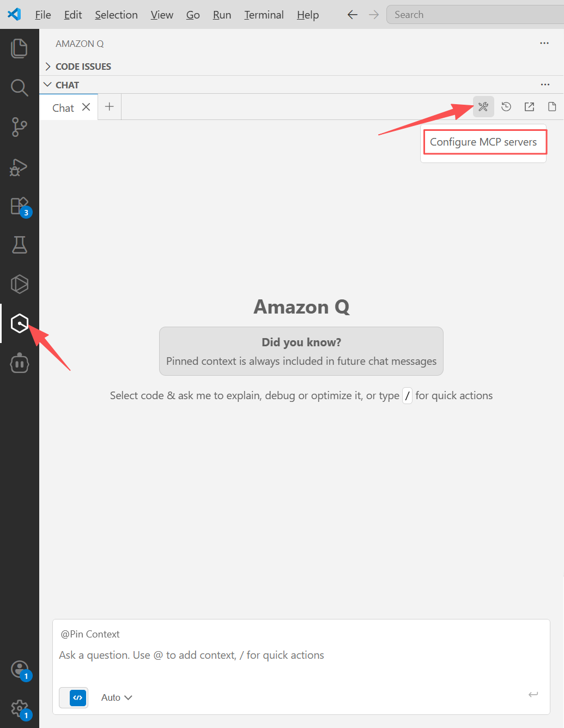Open the Run menu

tap(222, 15)
